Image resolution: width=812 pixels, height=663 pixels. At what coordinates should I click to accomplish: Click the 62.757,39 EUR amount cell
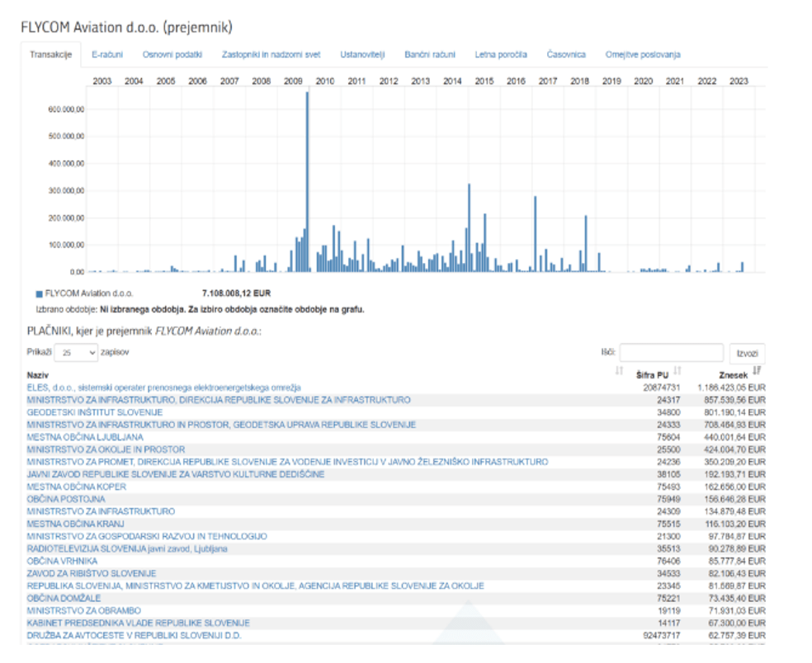(x=737, y=636)
